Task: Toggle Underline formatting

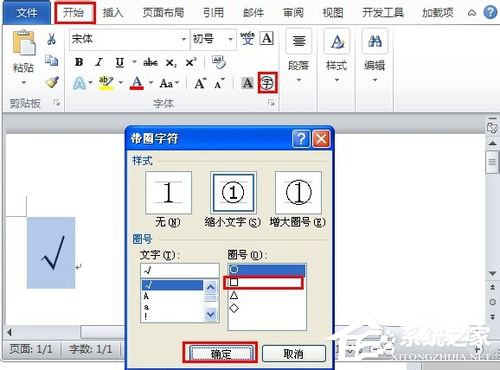Action: pyautogui.click(x=120, y=62)
